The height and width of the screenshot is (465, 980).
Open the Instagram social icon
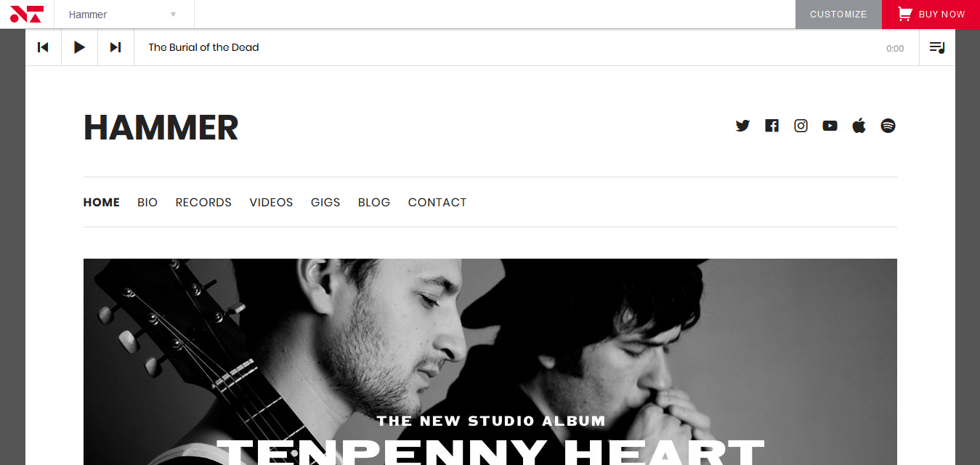tap(801, 126)
